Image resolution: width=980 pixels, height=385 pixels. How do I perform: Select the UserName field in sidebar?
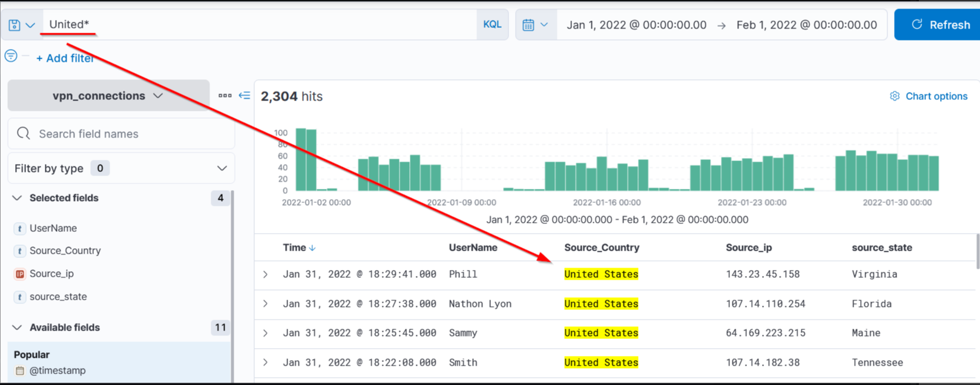click(53, 228)
